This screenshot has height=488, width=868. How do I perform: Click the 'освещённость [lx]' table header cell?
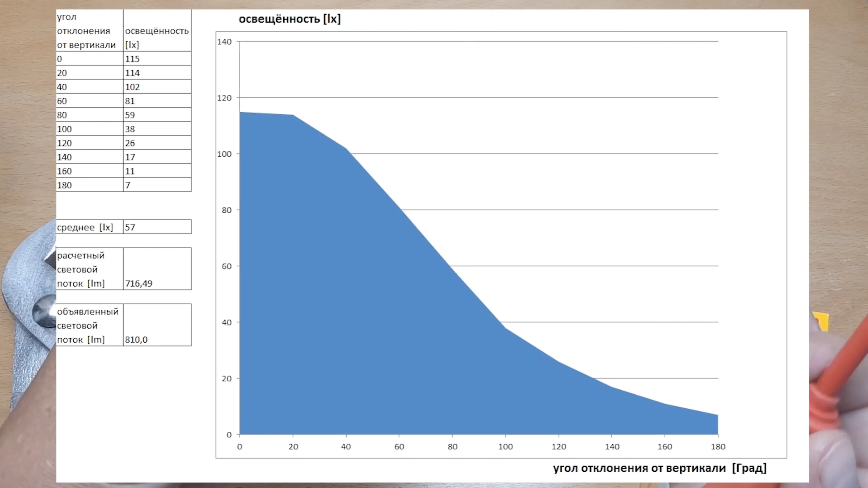(157, 31)
